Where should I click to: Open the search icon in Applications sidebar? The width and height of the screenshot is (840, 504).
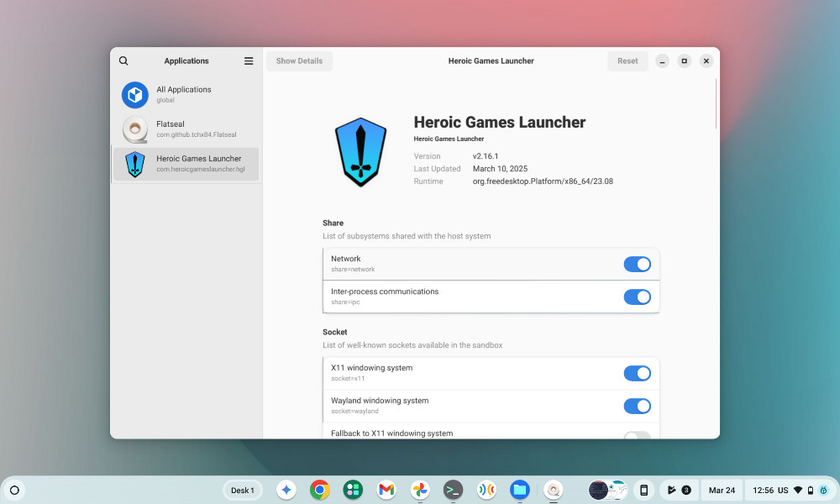pyautogui.click(x=123, y=60)
